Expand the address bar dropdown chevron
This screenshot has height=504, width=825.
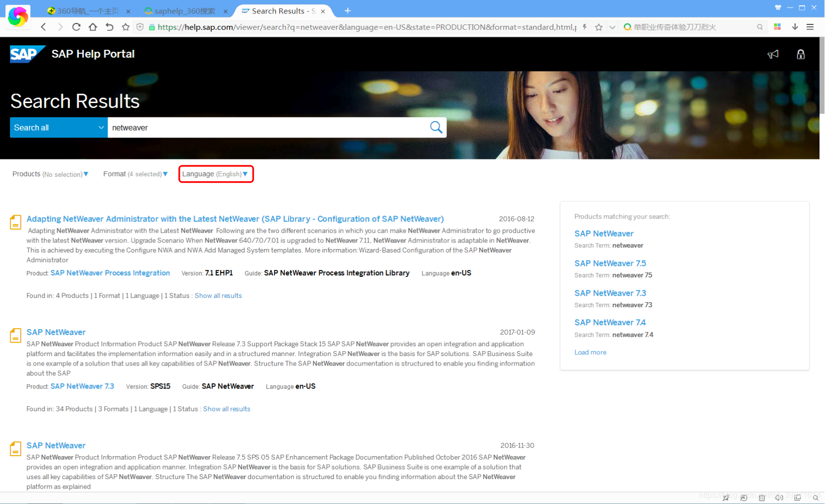pos(612,27)
